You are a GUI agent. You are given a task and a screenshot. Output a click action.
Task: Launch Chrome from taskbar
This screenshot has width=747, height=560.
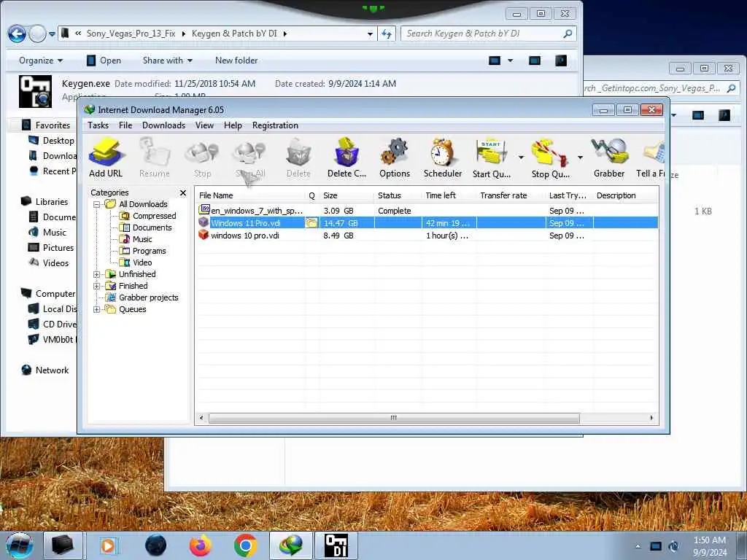[245, 545]
